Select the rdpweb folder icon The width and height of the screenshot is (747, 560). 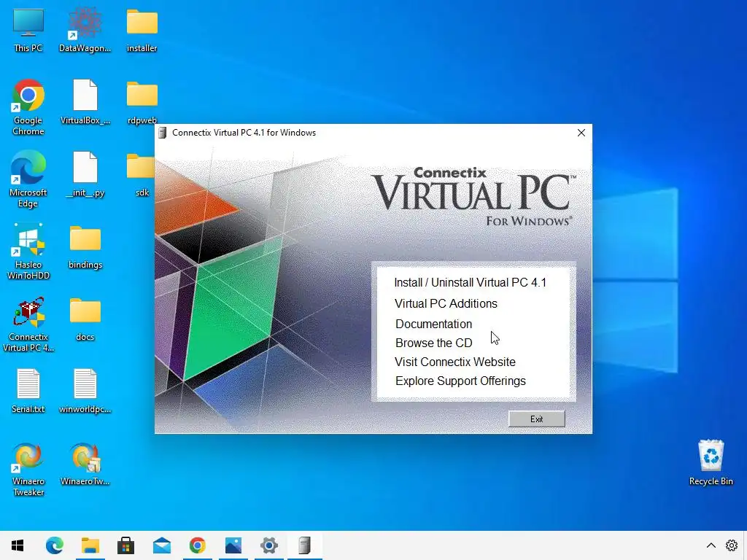coord(142,102)
